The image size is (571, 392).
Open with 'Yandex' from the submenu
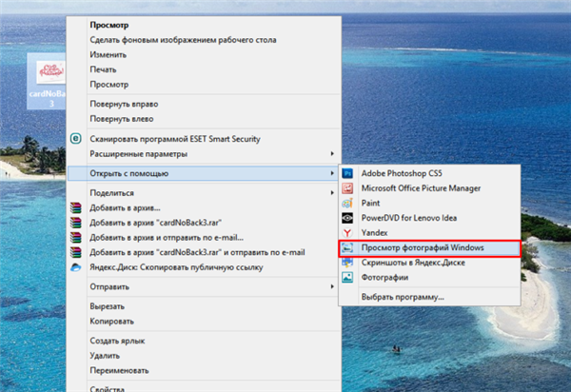[374, 233]
